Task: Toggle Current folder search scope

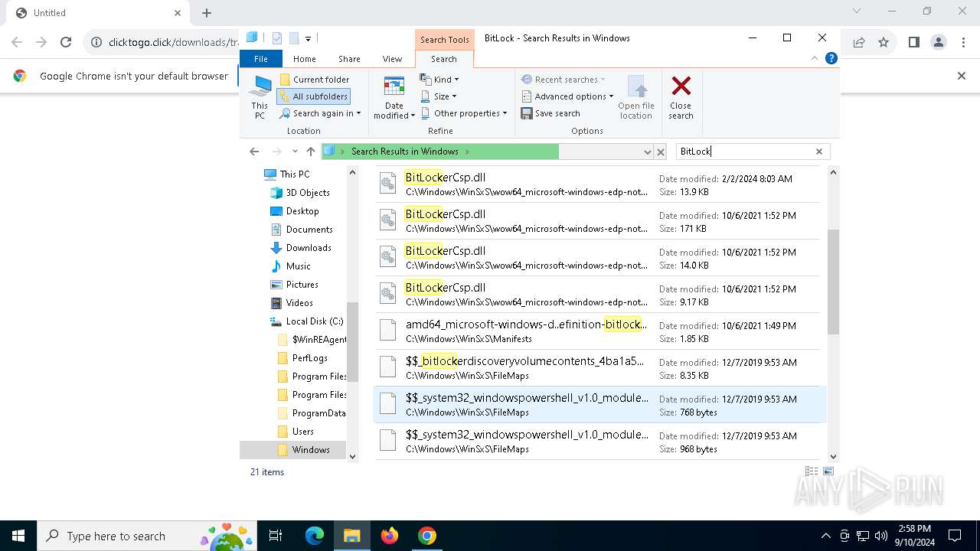Action: pos(314,80)
